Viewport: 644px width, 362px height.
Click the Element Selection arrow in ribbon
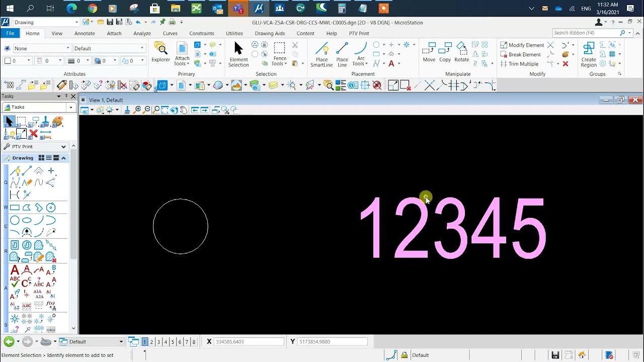click(x=238, y=54)
